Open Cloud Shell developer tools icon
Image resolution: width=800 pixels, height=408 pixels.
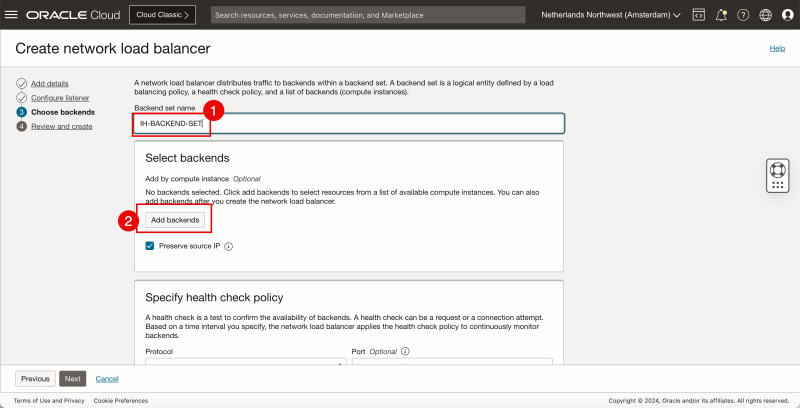point(699,15)
